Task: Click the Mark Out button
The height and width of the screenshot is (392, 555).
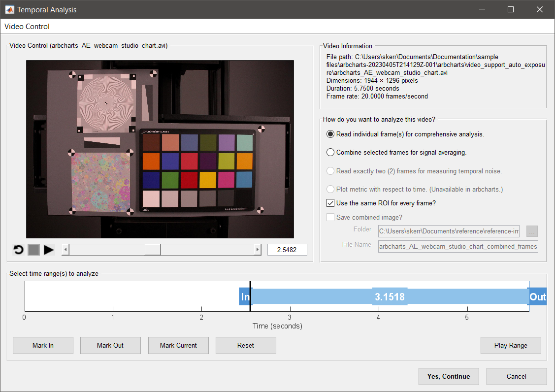Action: click(110, 345)
